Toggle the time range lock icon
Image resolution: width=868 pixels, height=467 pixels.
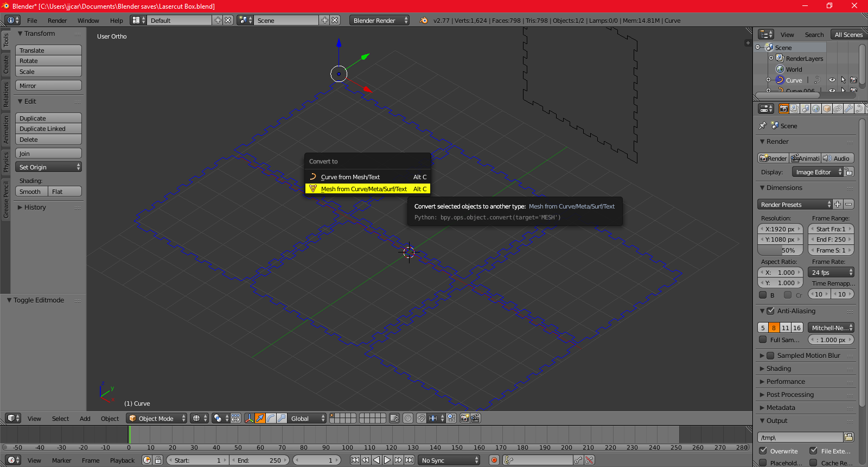(158, 460)
